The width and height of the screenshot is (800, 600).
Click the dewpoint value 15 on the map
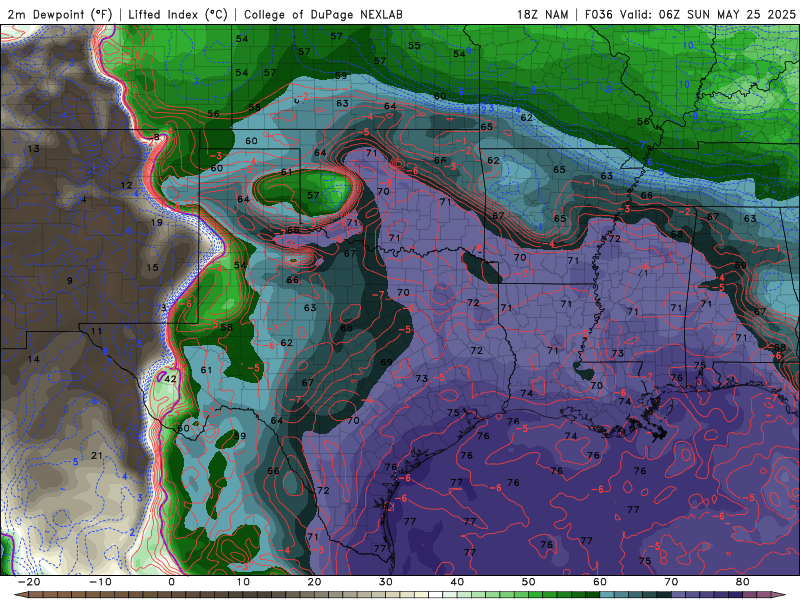coord(153,267)
